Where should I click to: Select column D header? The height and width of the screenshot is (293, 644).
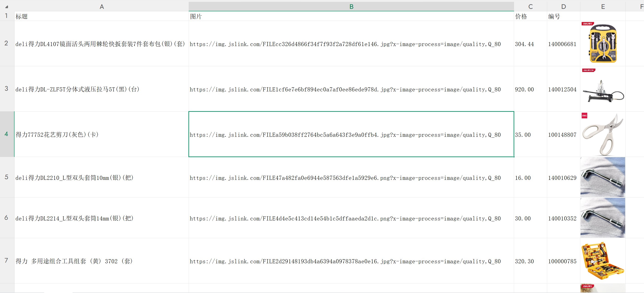pos(563,7)
